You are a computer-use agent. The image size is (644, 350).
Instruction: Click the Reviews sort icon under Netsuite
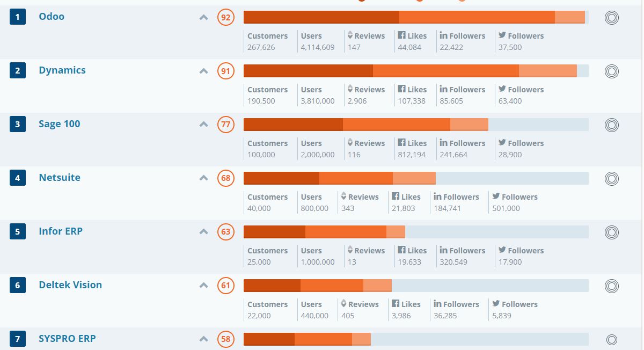[x=344, y=196]
